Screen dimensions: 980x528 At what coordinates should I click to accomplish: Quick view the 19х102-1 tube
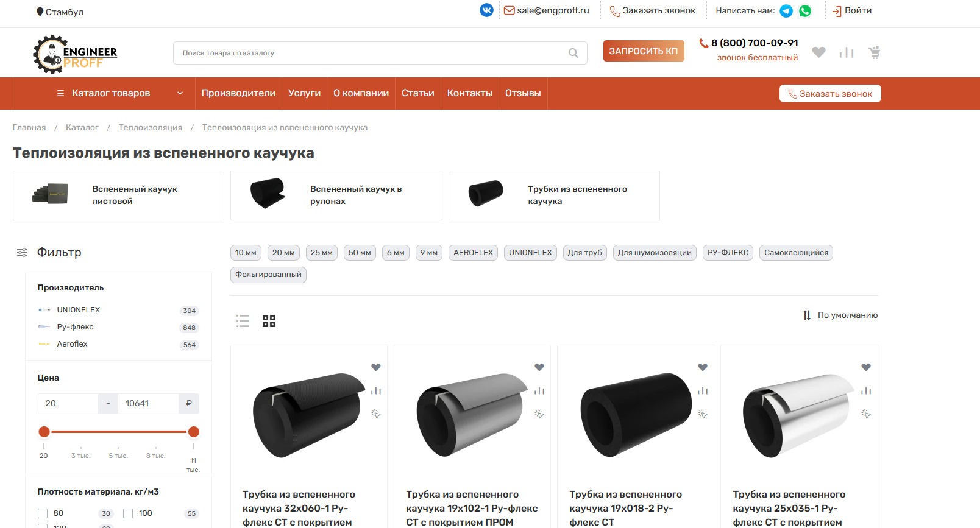539,414
